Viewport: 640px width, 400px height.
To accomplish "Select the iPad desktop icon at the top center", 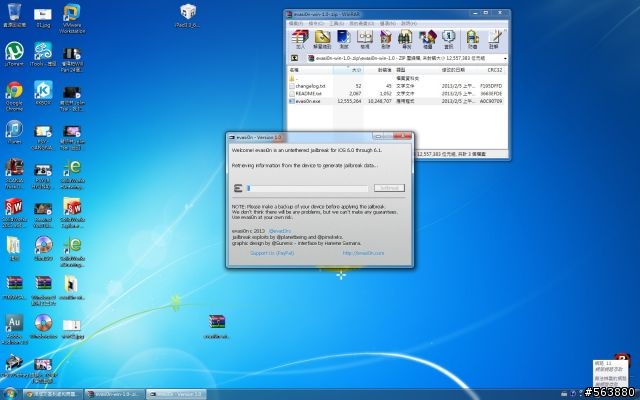I will click(188, 15).
